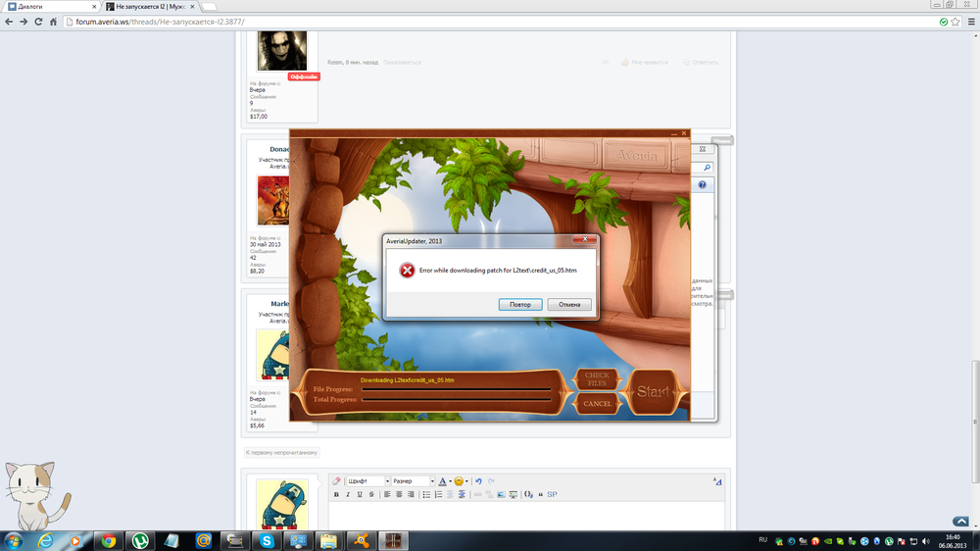
Task: Align text left in the editor
Action: pyautogui.click(x=387, y=495)
